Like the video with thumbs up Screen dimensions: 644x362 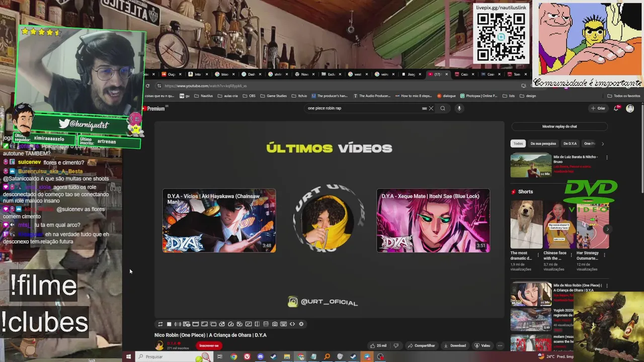coord(378,346)
